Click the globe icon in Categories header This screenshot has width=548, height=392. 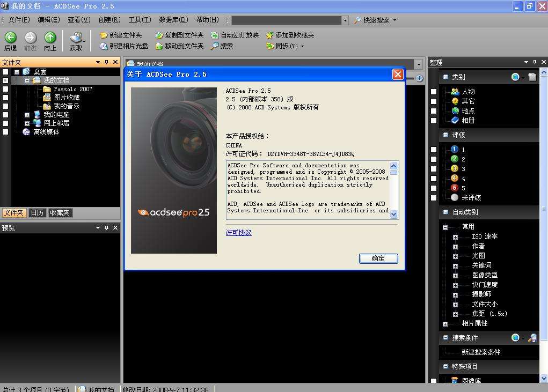(515, 77)
